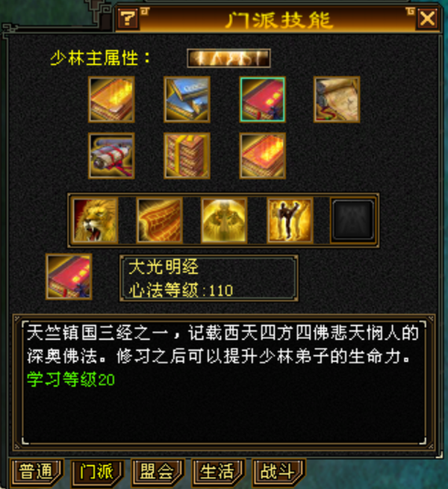Select the blue stacked books skill icon
Viewport: 448px width, 489px height.
click(x=187, y=99)
